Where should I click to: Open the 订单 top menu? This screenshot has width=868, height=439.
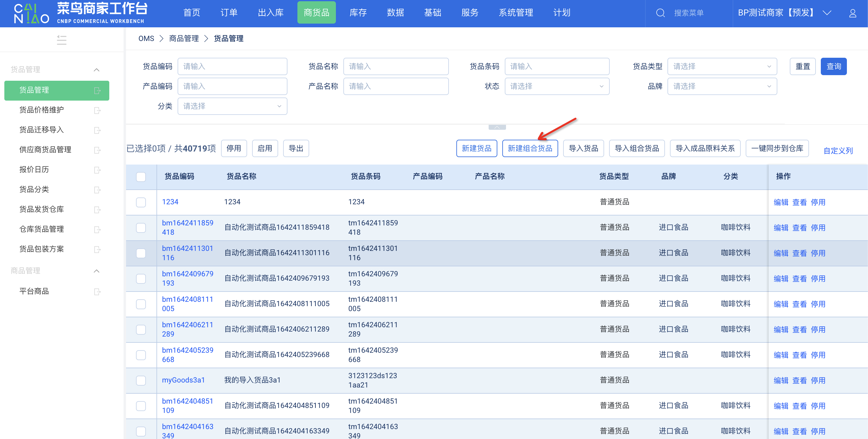(x=229, y=13)
